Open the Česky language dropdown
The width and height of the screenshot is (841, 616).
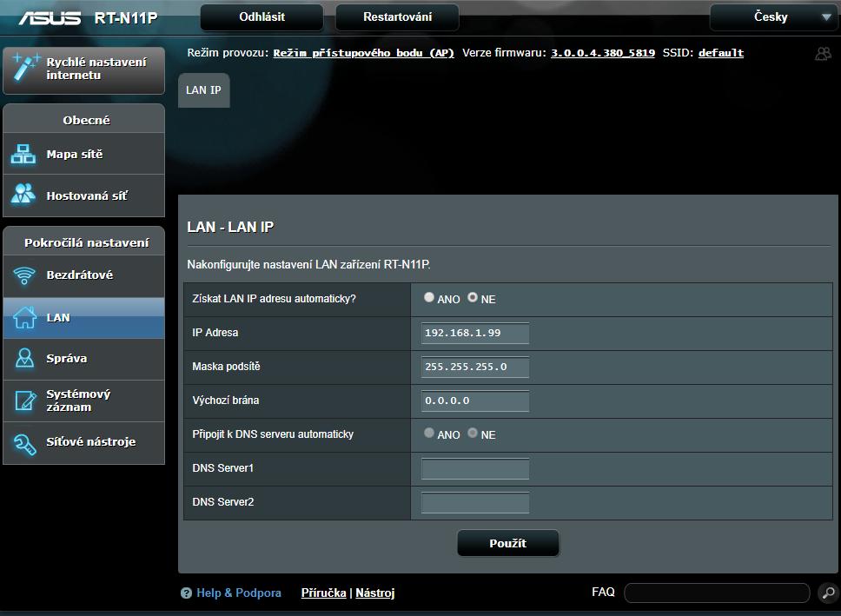point(773,17)
